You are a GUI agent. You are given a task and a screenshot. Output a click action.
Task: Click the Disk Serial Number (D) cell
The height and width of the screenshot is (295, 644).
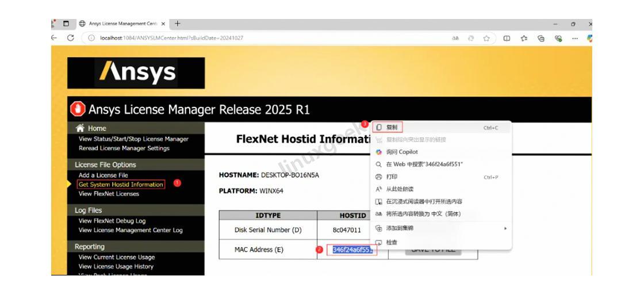268,230
